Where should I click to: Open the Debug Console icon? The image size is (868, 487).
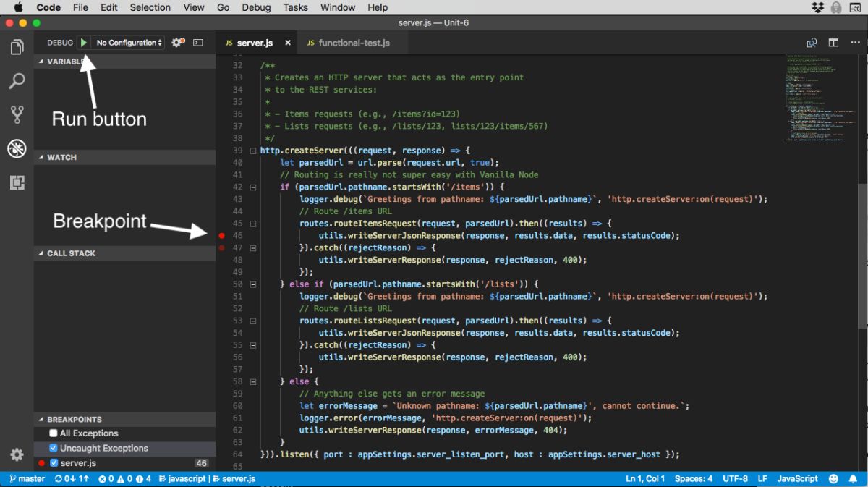198,43
